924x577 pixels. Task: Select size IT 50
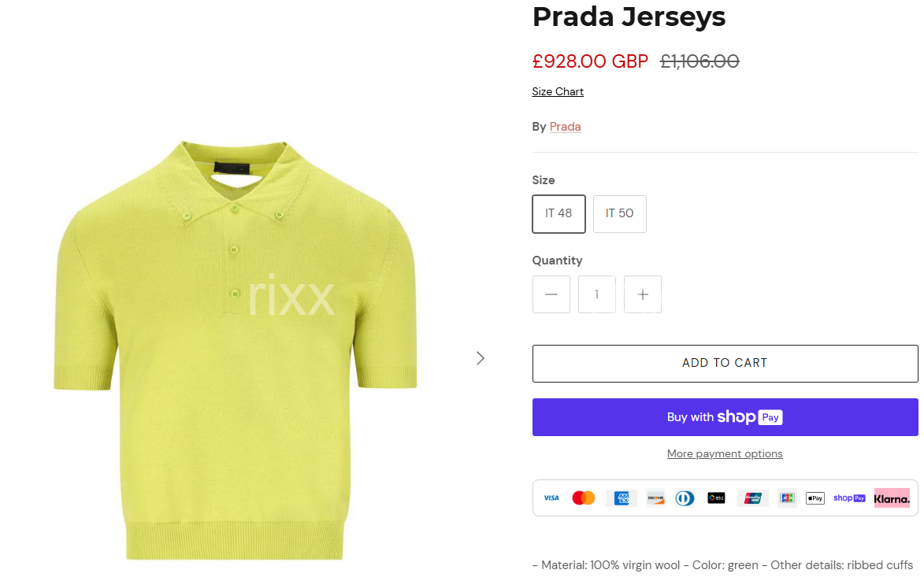pos(619,214)
